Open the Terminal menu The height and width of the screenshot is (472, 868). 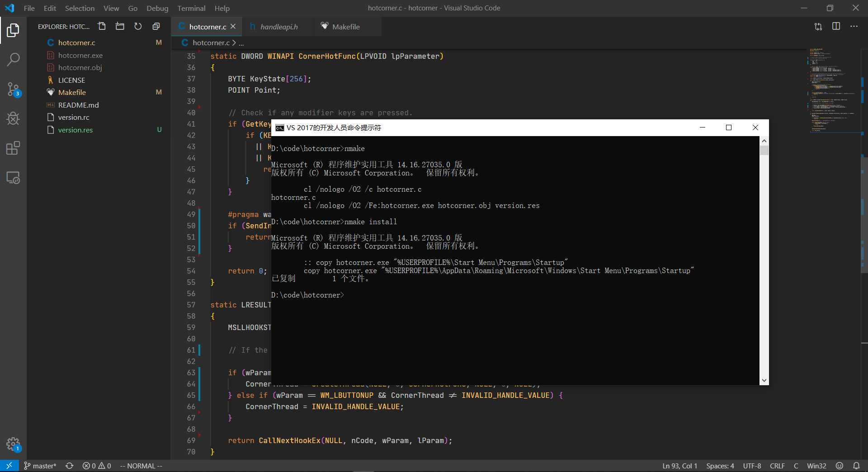[191, 8]
